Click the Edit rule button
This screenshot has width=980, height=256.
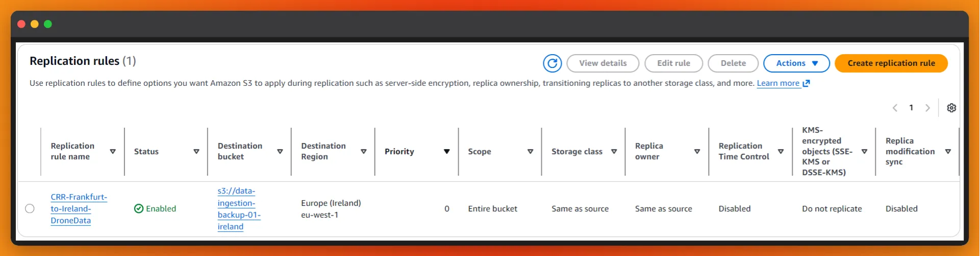tap(673, 63)
